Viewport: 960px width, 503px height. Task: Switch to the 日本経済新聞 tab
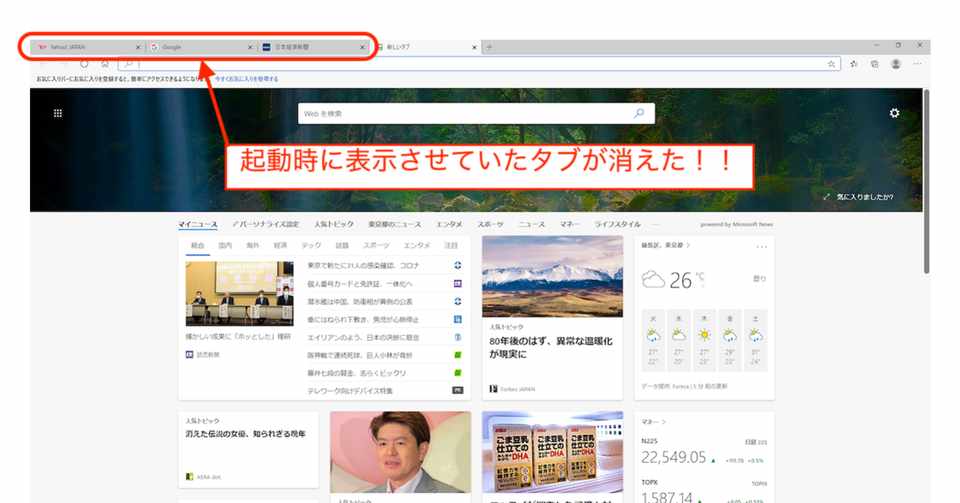pos(314,47)
